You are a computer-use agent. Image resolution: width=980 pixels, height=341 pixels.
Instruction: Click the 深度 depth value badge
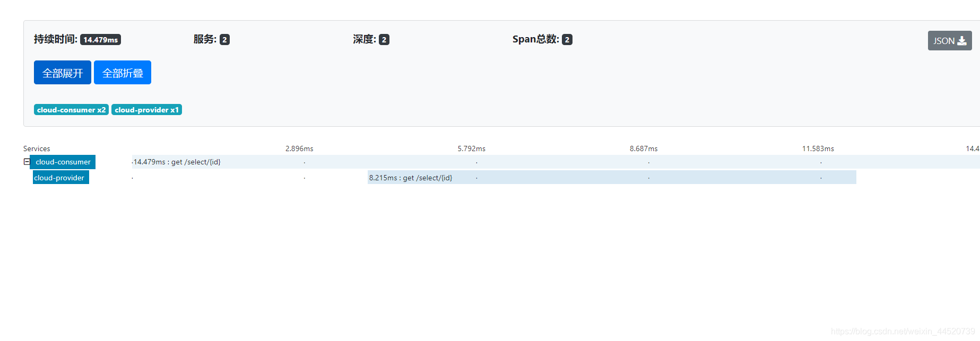(384, 40)
